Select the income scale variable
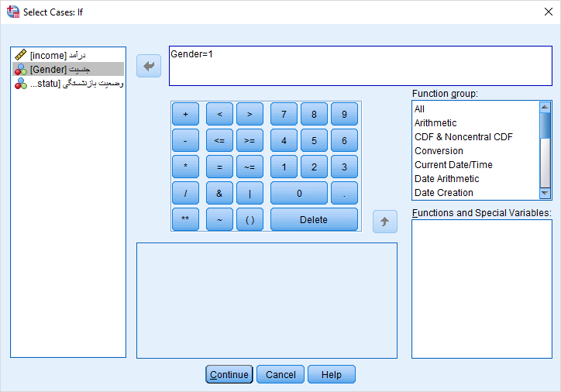 57,55
